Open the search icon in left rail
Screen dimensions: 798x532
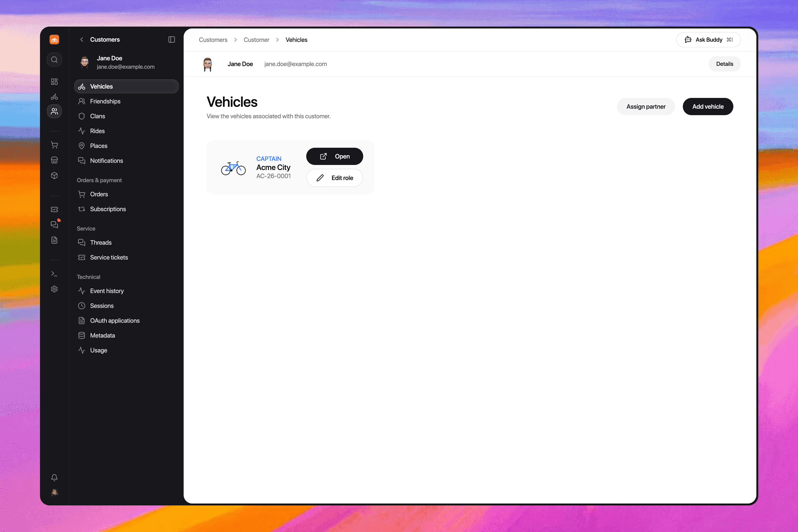pyautogui.click(x=54, y=60)
